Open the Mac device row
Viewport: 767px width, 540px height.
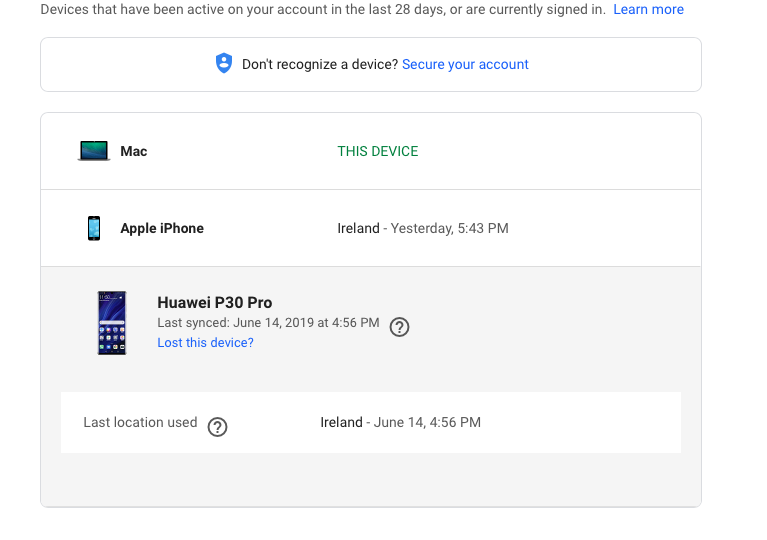371,151
